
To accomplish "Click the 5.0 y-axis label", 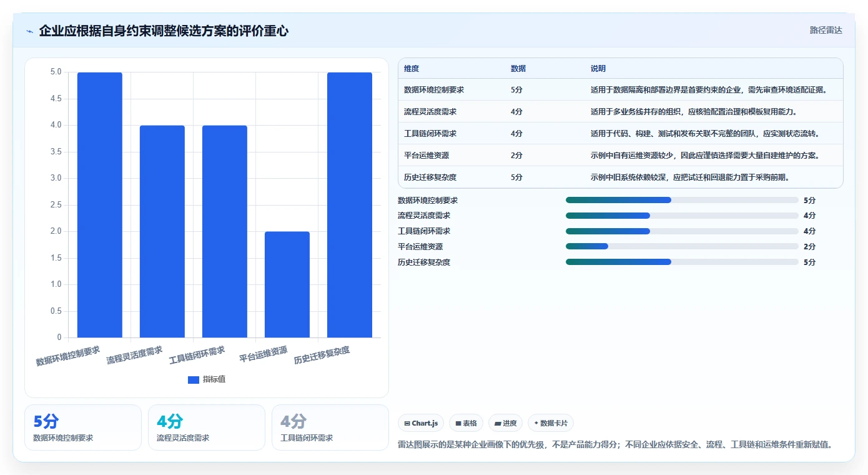I will [x=56, y=72].
